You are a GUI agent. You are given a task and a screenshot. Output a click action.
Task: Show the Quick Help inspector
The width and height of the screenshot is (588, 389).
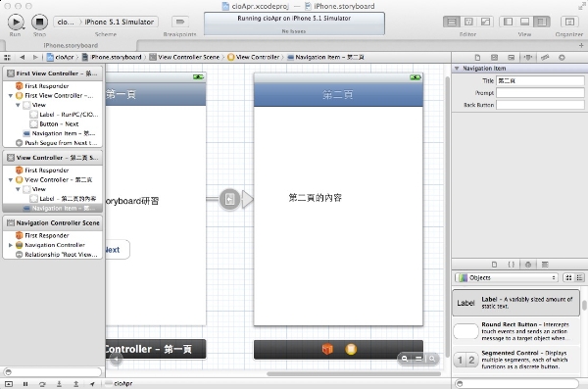[494, 58]
